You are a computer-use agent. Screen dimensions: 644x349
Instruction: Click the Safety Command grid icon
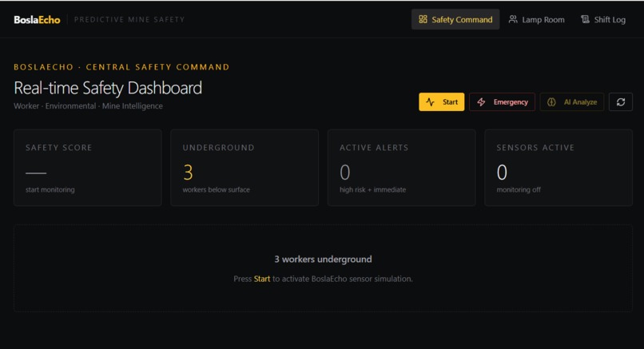423,19
